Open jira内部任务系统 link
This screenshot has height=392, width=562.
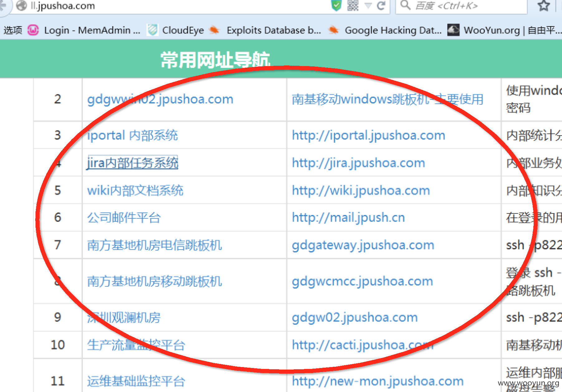(132, 163)
